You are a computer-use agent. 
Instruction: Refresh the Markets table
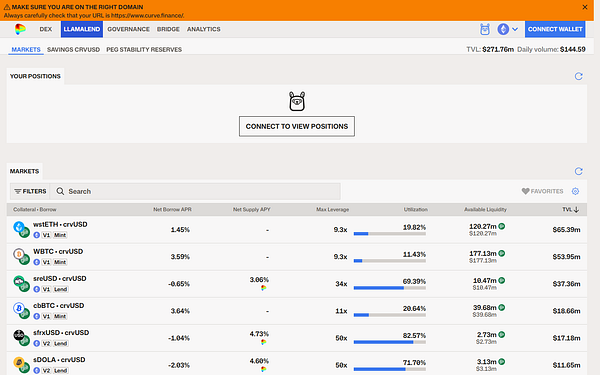point(579,171)
